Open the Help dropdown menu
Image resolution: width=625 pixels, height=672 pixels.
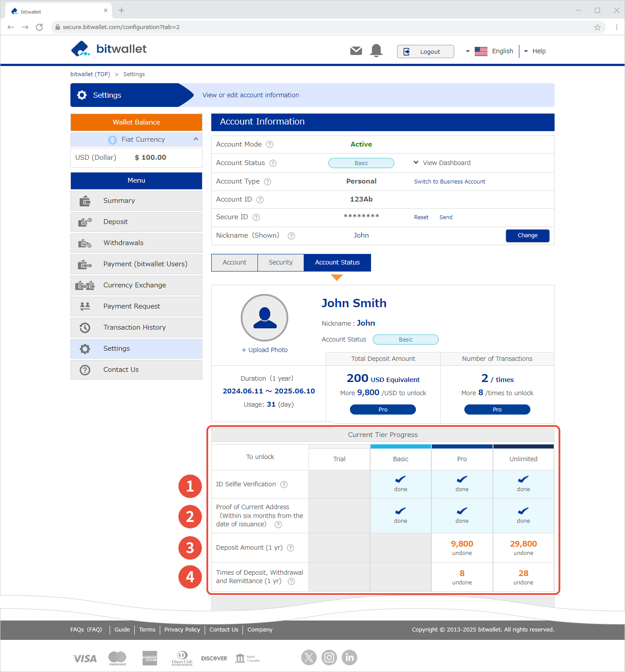coord(535,51)
